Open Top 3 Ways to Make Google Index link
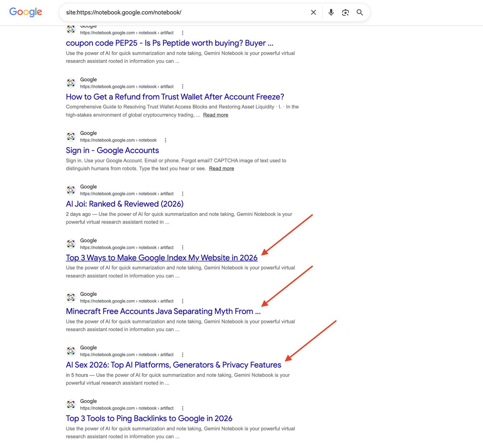The width and height of the screenshot is (483, 448). tap(162, 258)
